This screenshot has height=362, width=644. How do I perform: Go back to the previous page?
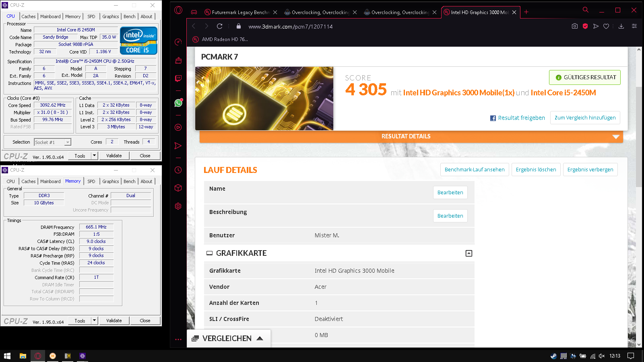[194, 26]
